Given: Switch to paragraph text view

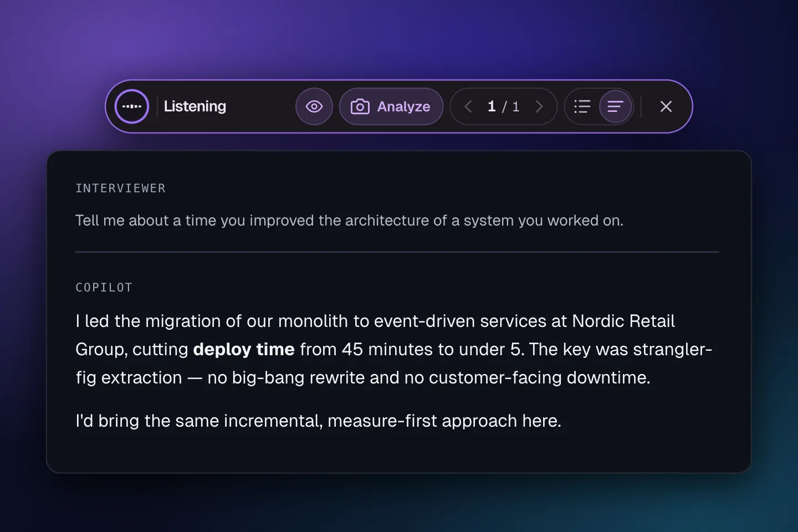Looking at the screenshot, I should (x=615, y=106).
